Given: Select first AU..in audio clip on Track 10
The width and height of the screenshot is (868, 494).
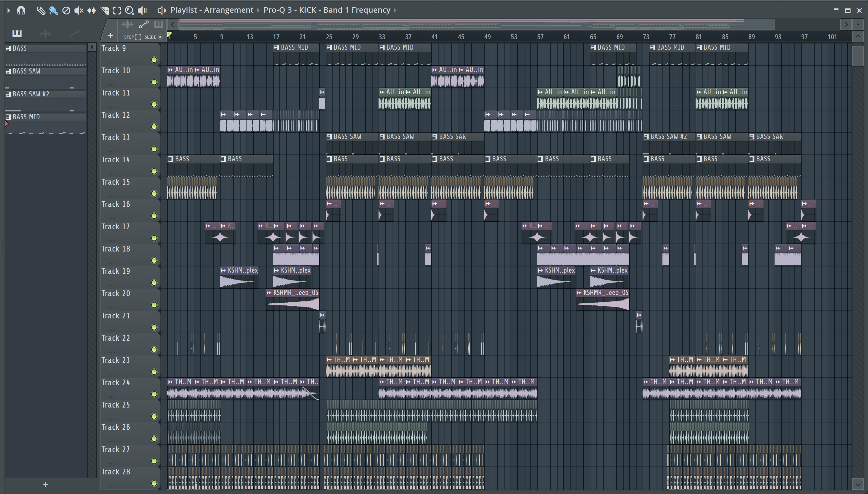Looking at the screenshot, I should point(180,77).
